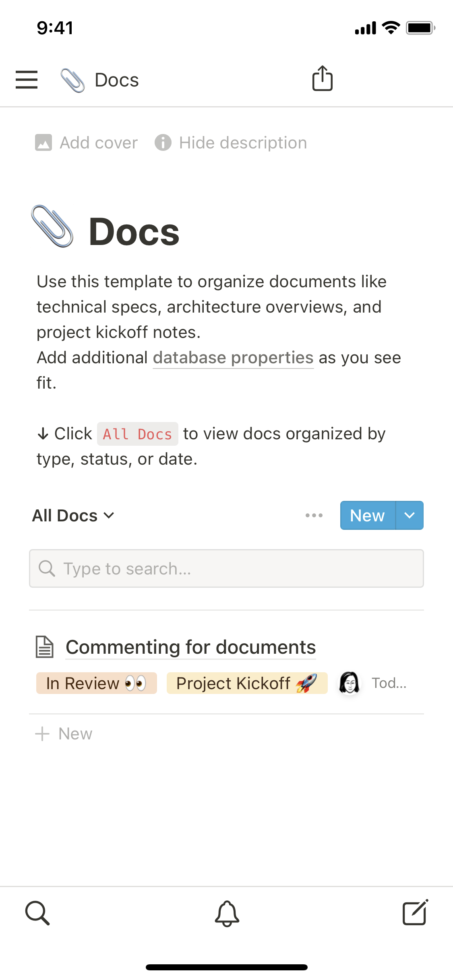
Task: Open Notifications via the bell icon
Action: pyautogui.click(x=226, y=914)
